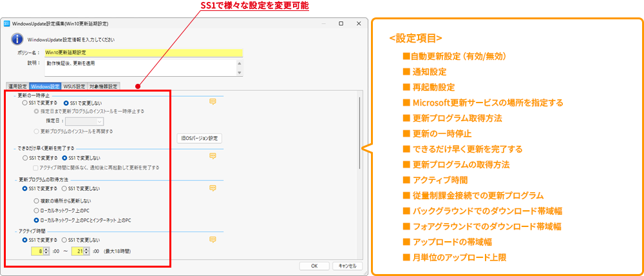The height and width of the screenshot is (276, 644).
Task: Switch to Windows設定 tab
Action: 46,86
